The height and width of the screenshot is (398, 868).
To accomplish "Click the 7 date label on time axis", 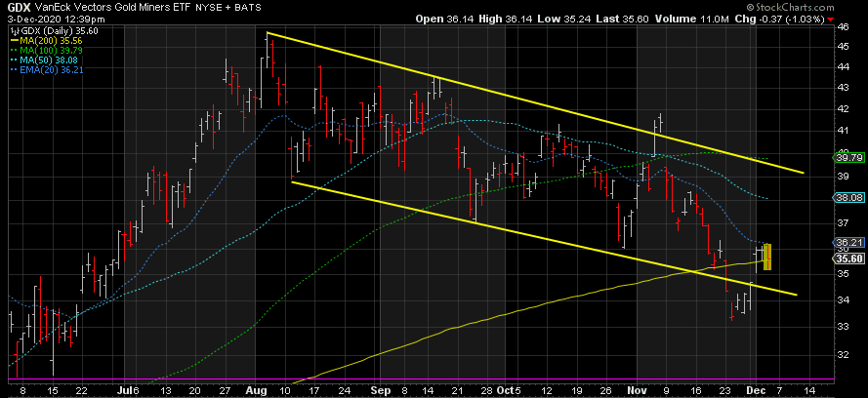I will pos(779,390).
